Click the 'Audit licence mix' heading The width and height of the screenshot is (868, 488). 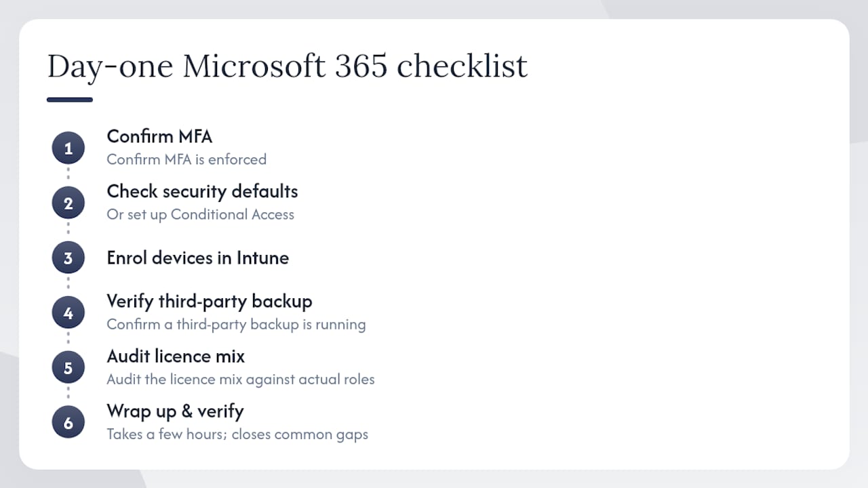click(x=176, y=356)
